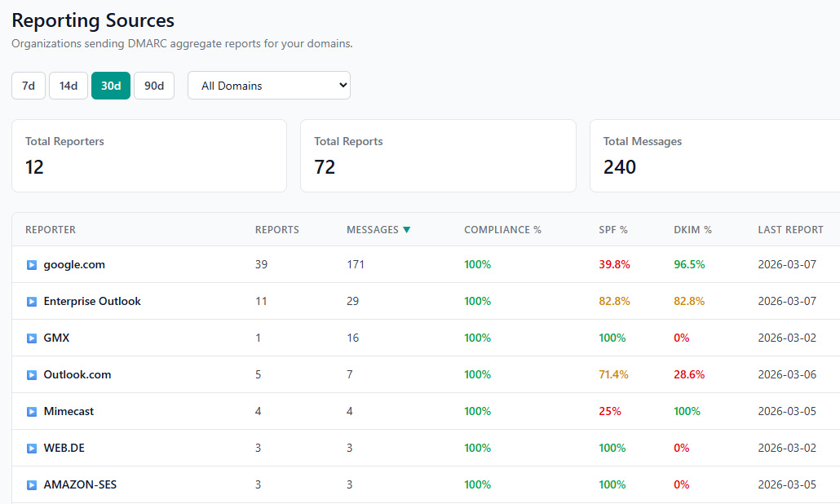This screenshot has width=840, height=504.
Task: Click the Messages sort descending arrow
Action: pyautogui.click(x=406, y=230)
